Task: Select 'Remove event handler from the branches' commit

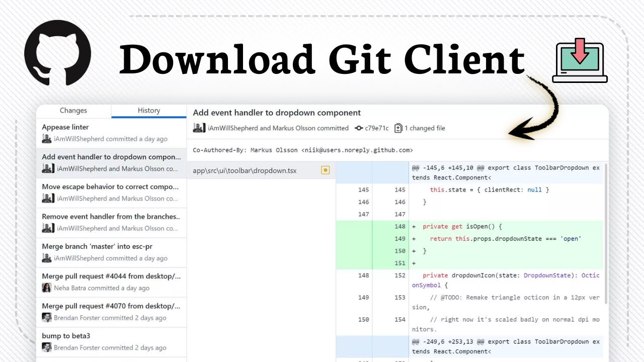Action: click(111, 222)
